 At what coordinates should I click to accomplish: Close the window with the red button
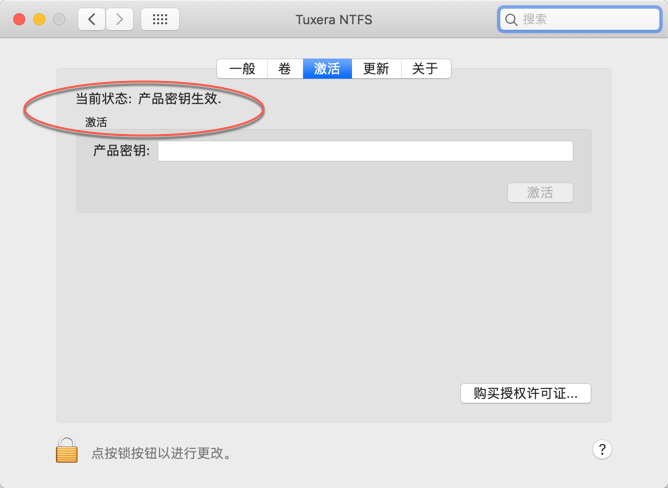pos(19,19)
